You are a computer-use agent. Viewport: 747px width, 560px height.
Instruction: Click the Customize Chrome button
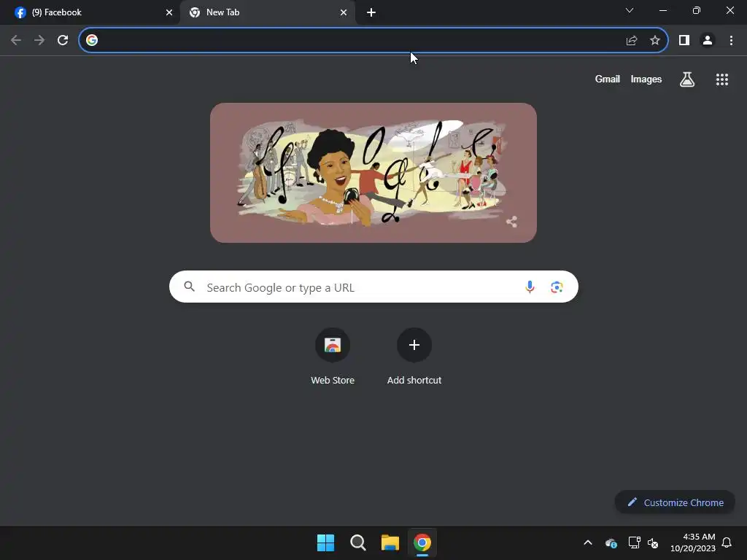(x=675, y=502)
